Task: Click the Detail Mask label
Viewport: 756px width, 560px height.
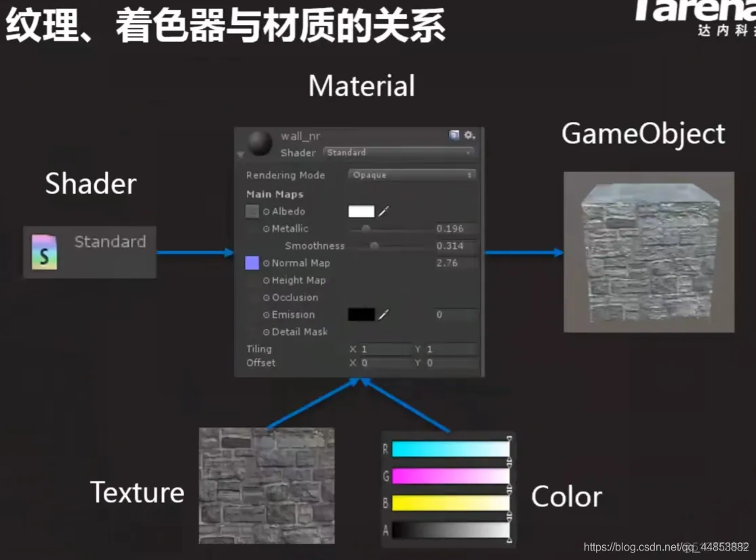Action: click(300, 332)
